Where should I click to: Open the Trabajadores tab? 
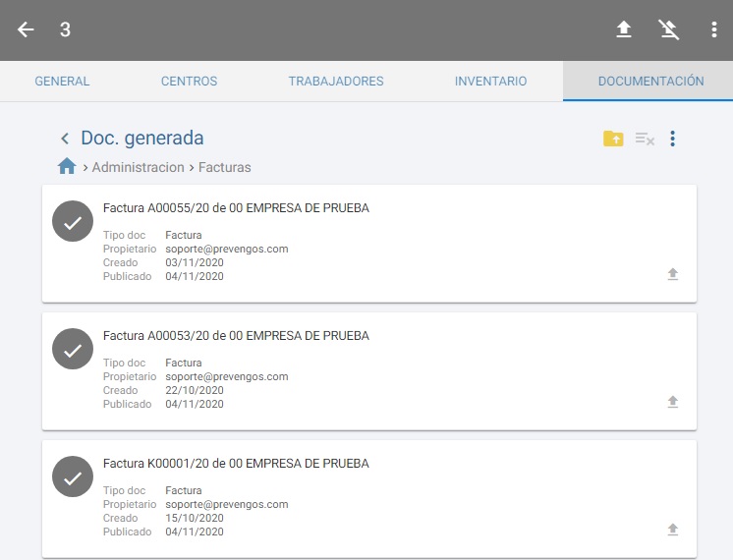pos(336,82)
